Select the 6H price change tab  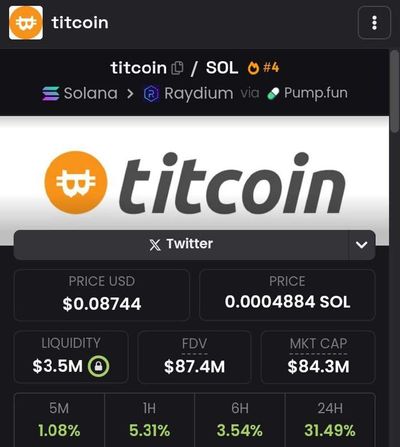click(x=240, y=420)
